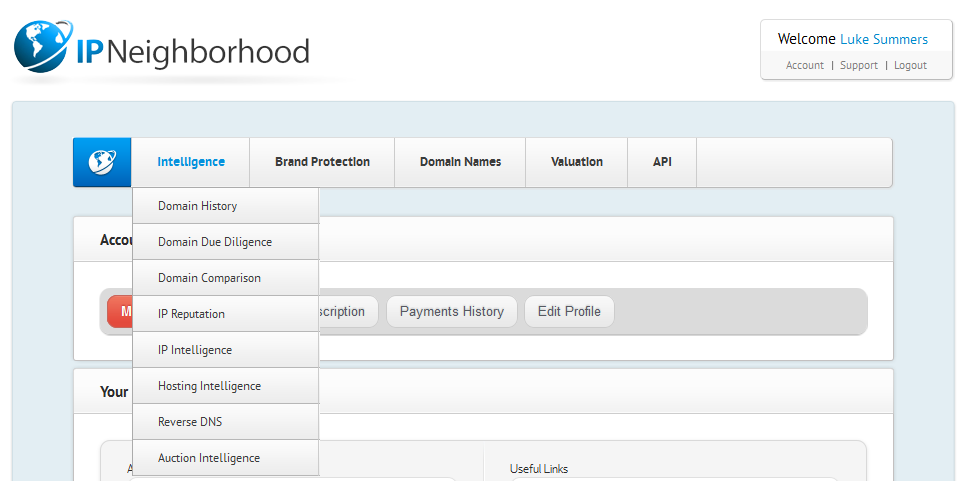This screenshot has height=481, width=964.
Task: Choose Domain Due Diligence menu entry
Action: point(214,242)
